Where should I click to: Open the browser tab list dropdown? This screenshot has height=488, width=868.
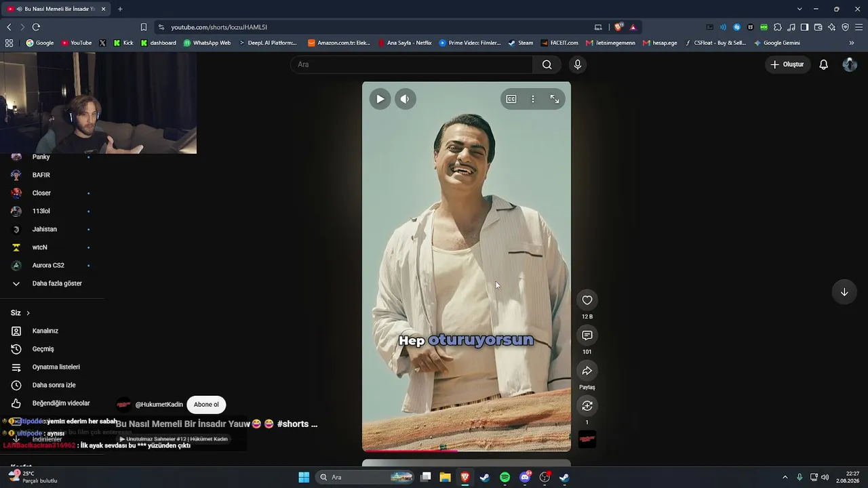click(x=800, y=9)
